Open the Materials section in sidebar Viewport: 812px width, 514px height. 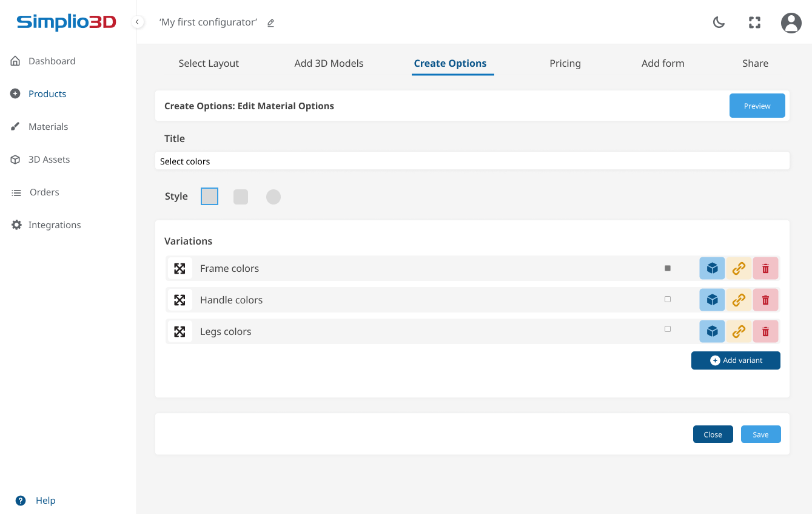coord(48,126)
